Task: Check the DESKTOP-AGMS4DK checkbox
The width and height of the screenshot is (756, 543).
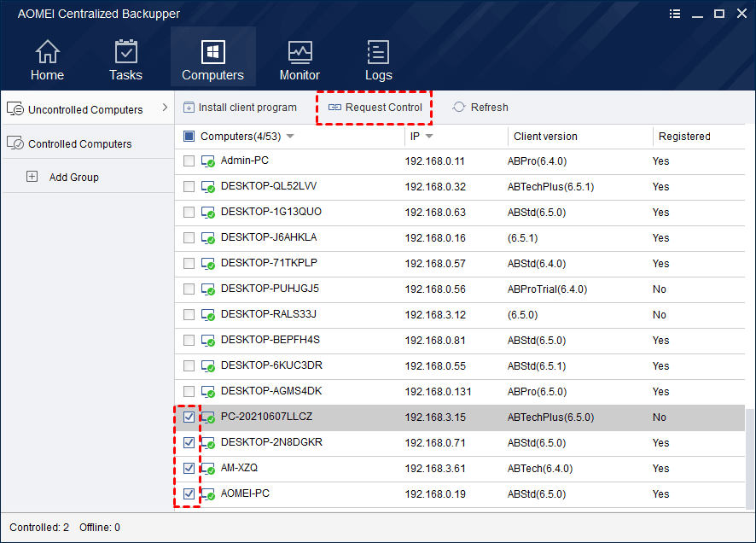Action: point(189,391)
